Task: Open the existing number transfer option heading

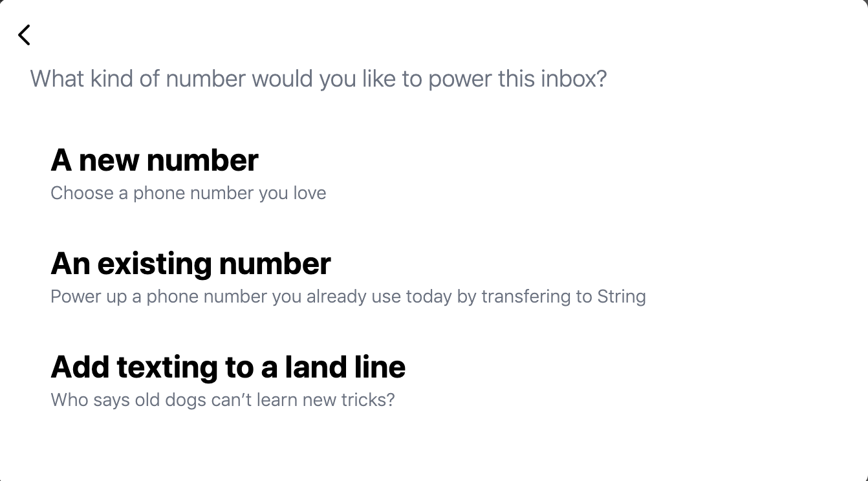Action: coord(191,264)
